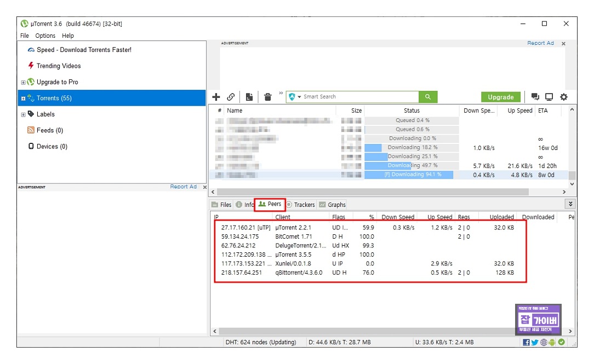The height and width of the screenshot is (364, 594).
Task: Click the green Upgrade button
Action: click(x=500, y=97)
